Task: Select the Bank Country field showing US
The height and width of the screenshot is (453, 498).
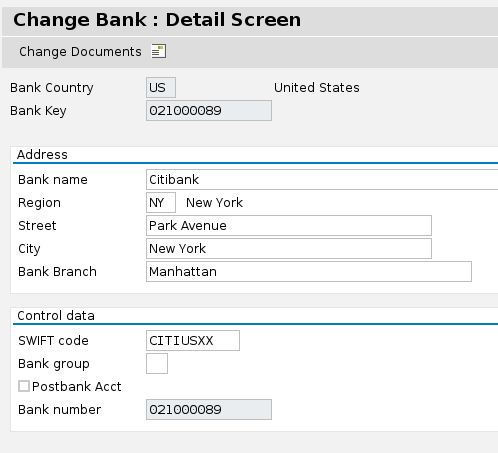Action: [161, 88]
